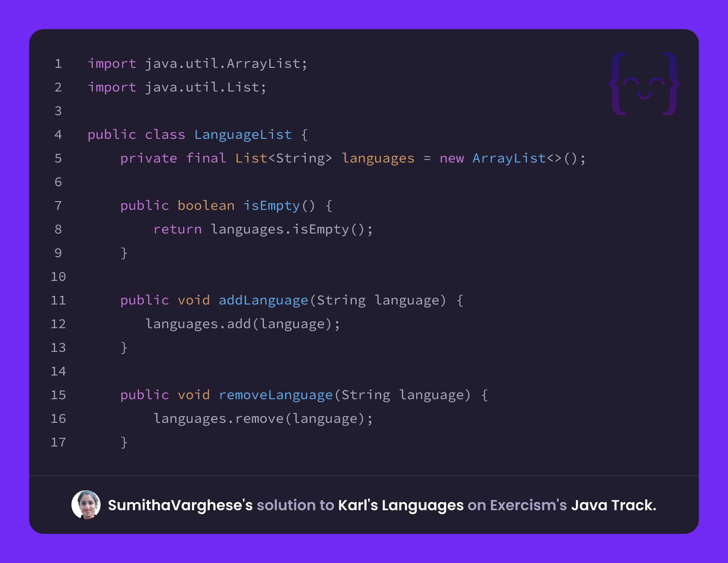Click 'List<String>' type on line 5
Screen dimensions: 728x563
pyautogui.click(x=283, y=158)
